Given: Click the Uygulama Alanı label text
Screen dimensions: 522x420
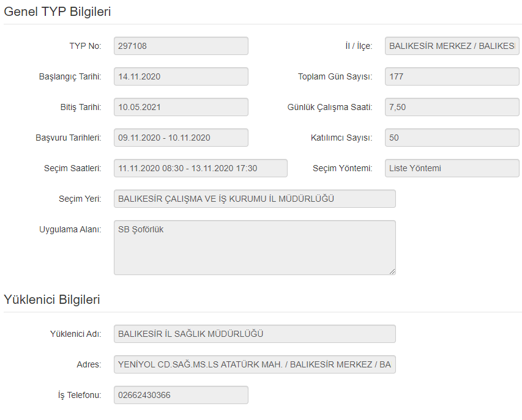Looking at the screenshot, I should (70, 230).
